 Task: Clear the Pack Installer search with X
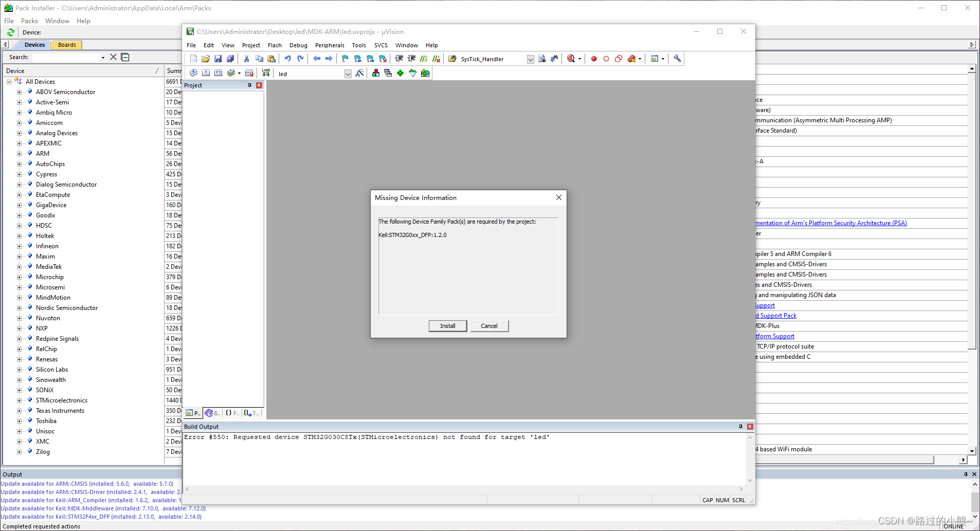click(114, 57)
